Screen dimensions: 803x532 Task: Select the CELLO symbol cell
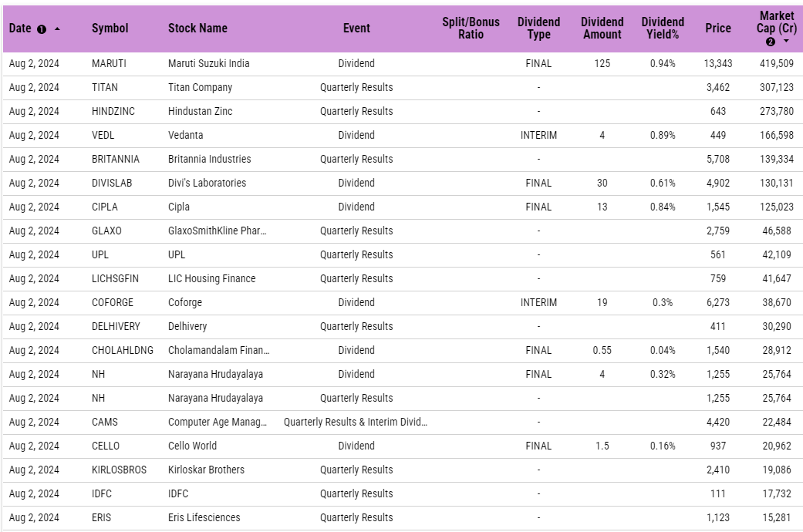coord(106,446)
